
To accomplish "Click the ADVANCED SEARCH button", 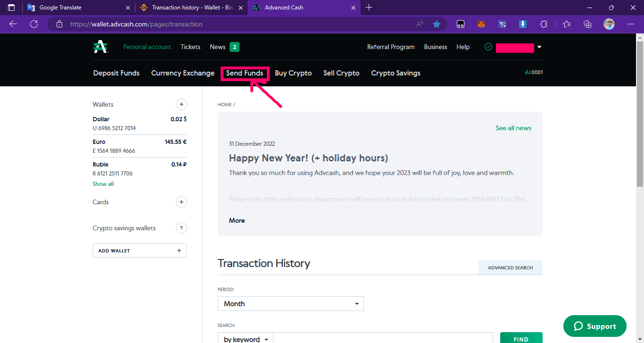I will tap(511, 268).
